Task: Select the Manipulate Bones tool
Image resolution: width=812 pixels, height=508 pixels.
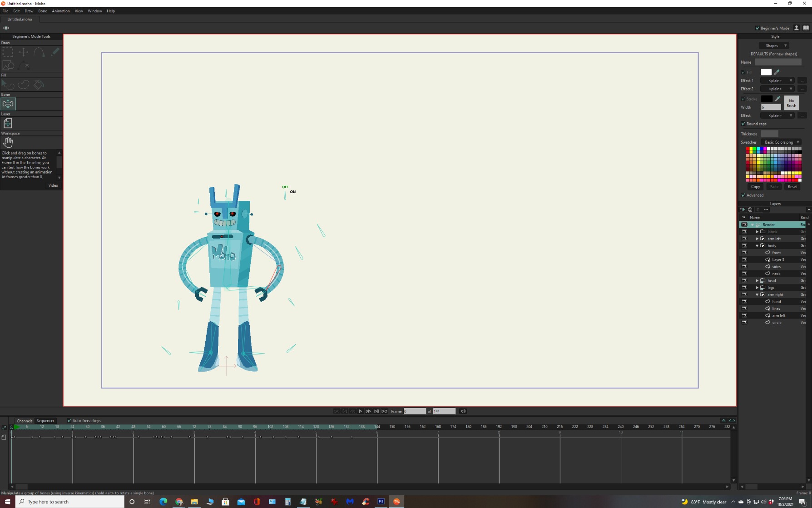Action: tap(8, 104)
